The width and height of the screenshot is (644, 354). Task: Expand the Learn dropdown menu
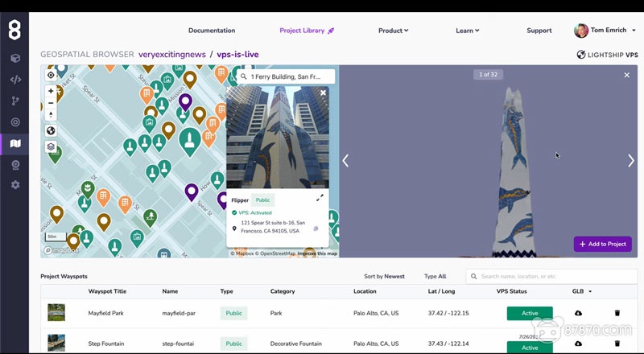click(x=467, y=31)
